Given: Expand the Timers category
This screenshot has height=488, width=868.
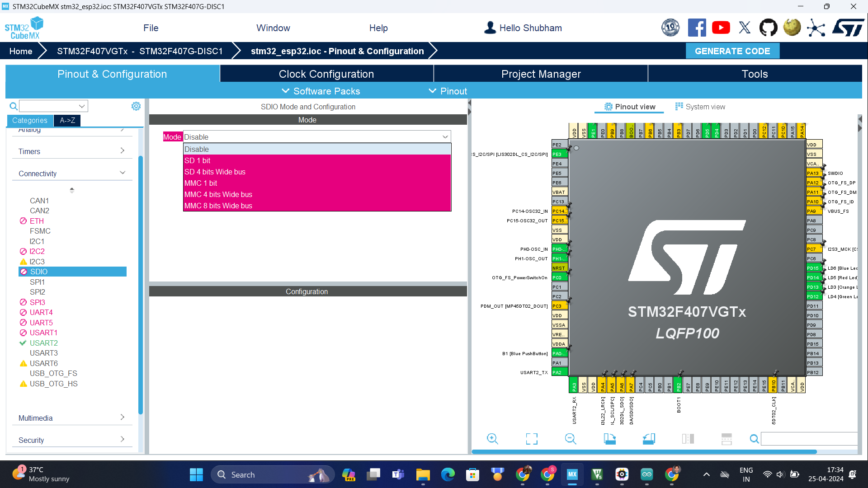Looking at the screenshot, I should (122, 150).
